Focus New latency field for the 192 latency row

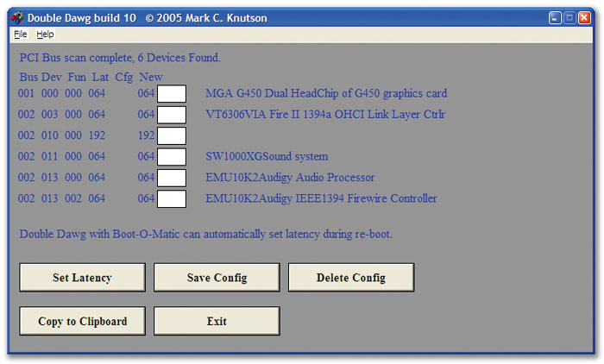click(x=172, y=135)
